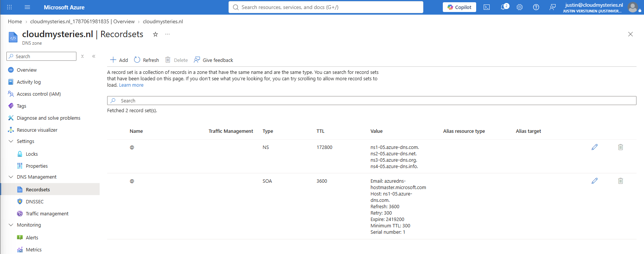The width and height of the screenshot is (644, 254).
Task: Collapse the Monitoring section
Action: (x=10, y=225)
